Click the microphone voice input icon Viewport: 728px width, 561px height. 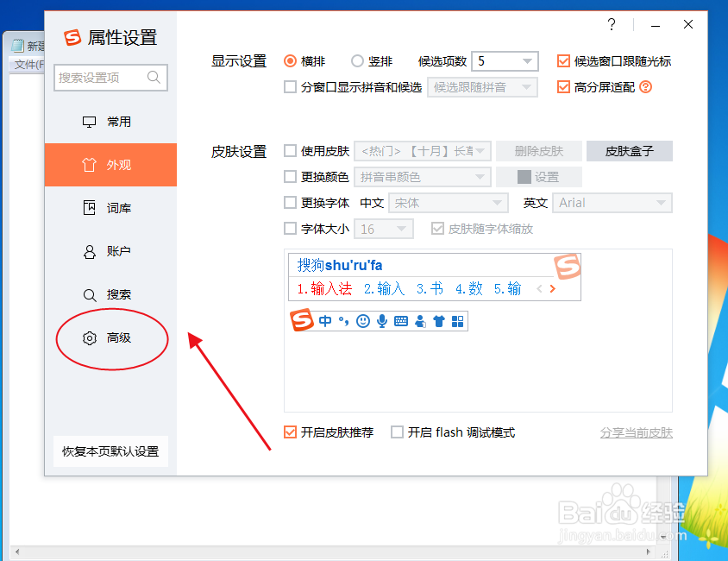tap(381, 321)
